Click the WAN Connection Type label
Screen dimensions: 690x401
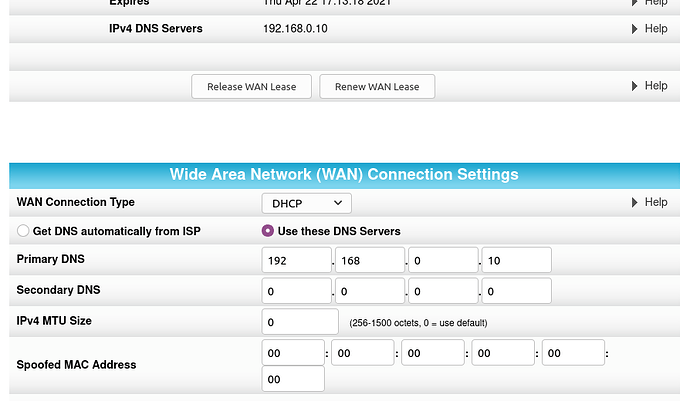tap(76, 202)
